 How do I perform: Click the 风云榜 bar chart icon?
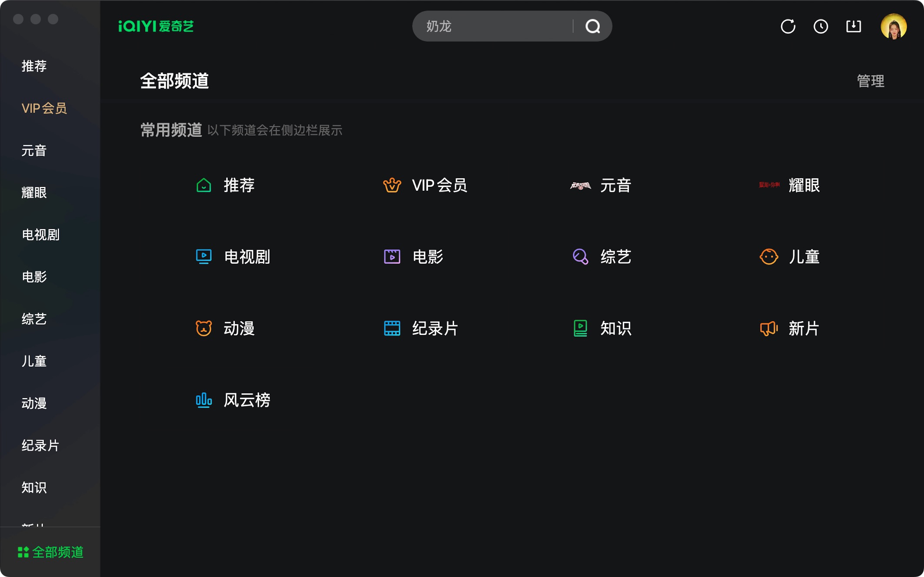[x=203, y=400]
